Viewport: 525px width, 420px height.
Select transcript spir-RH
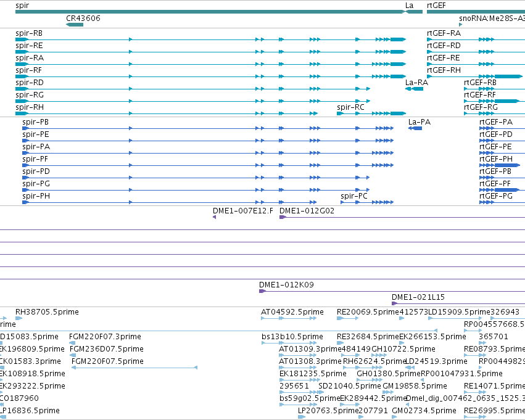coord(167,113)
